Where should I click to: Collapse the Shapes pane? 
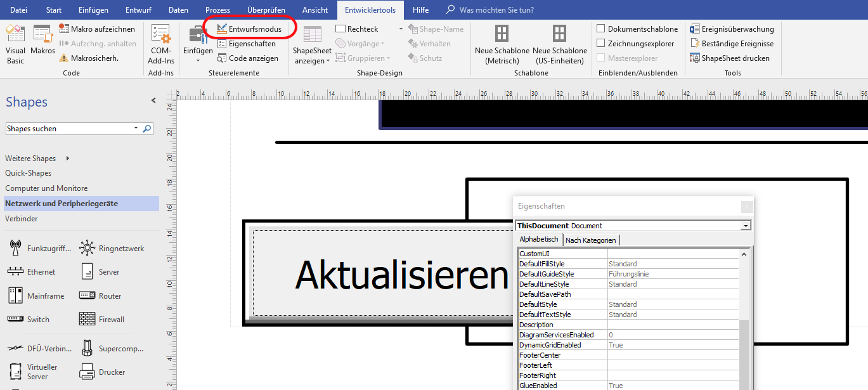[x=153, y=101]
